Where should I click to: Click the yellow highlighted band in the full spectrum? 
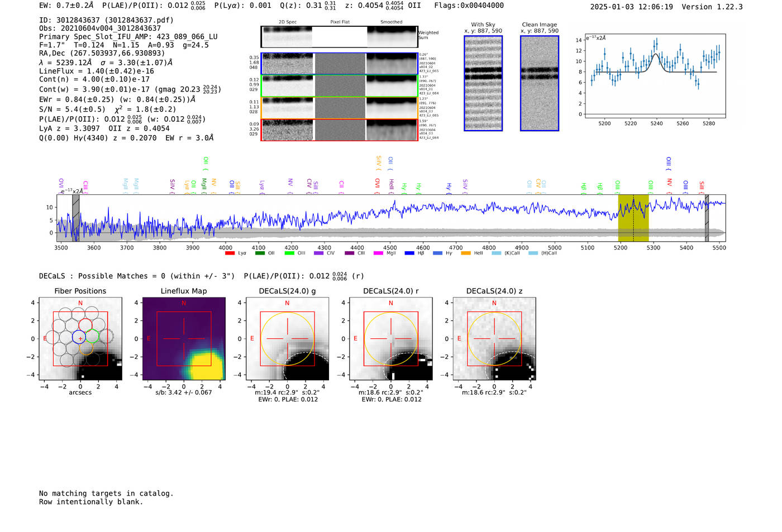[x=633, y=218]
